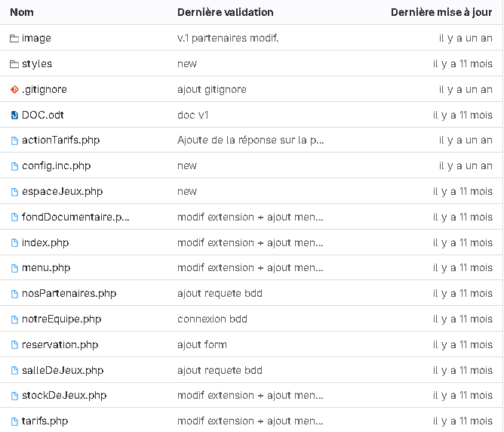504x432 pixels.
Task: Click the document icon for DOC.odt
Action: (14, 116)
